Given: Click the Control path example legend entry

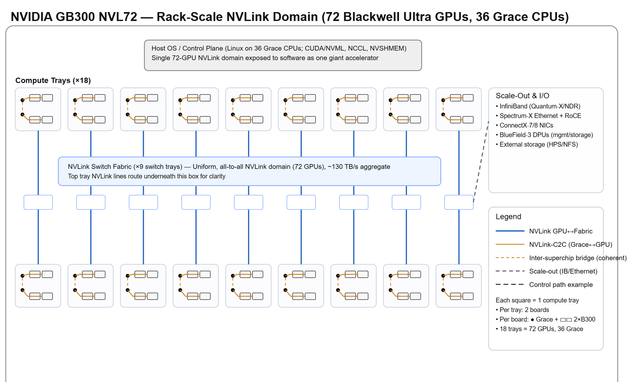Looking at the screenshot, I should click(544, 284).
